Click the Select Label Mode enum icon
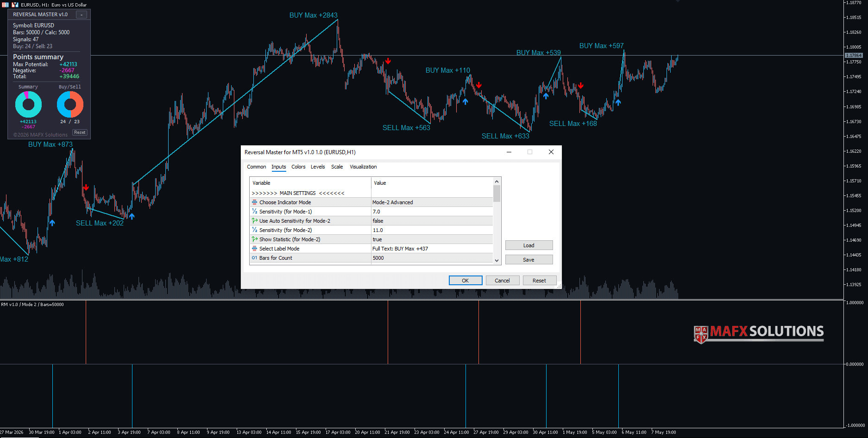This screenshot has width=868, height=438. coord(254,249)
